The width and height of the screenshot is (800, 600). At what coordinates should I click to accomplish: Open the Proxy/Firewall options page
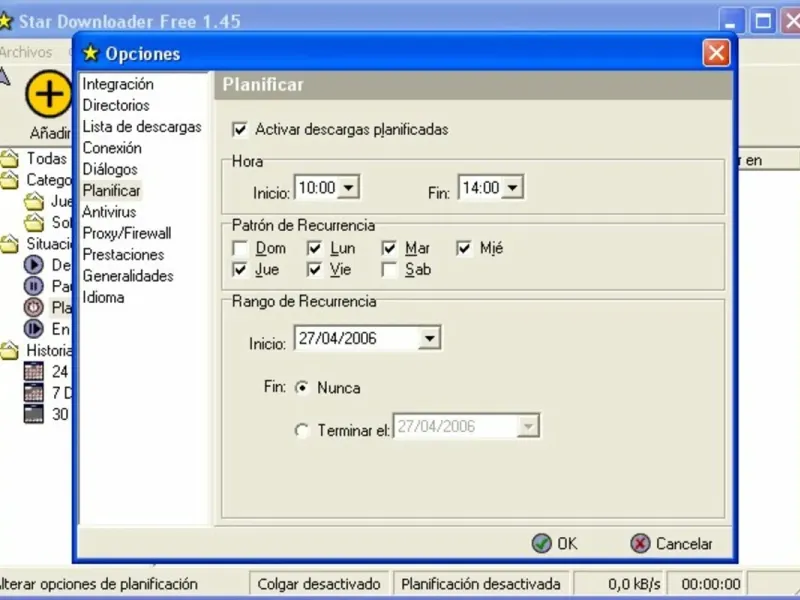coord(127,234)
